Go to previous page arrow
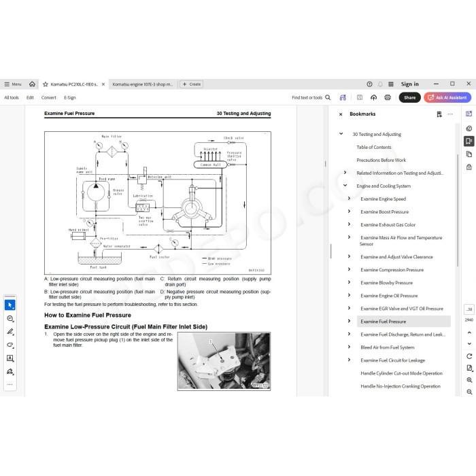Screen dimensions: 476x476 469,333
